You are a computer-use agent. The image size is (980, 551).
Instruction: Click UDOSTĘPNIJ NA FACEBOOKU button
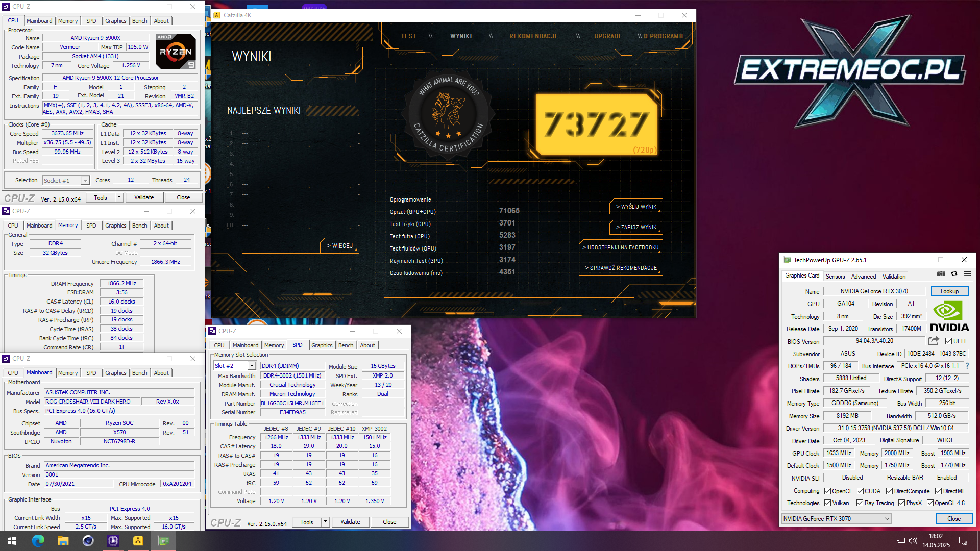[621, 247]
